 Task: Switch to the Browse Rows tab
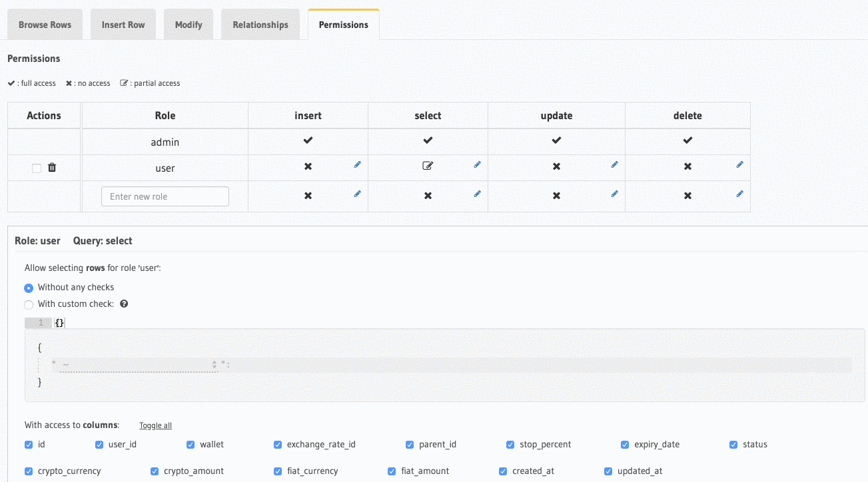[45, 25]
